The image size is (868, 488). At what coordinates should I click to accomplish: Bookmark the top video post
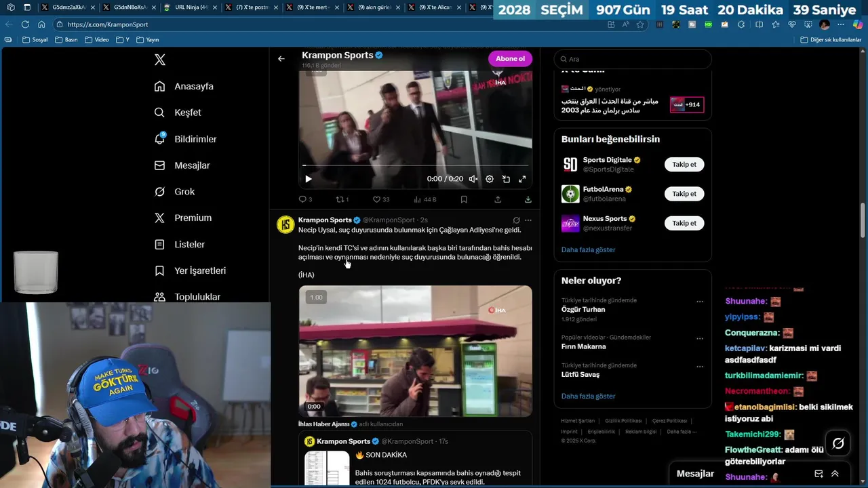coord(464,199)
